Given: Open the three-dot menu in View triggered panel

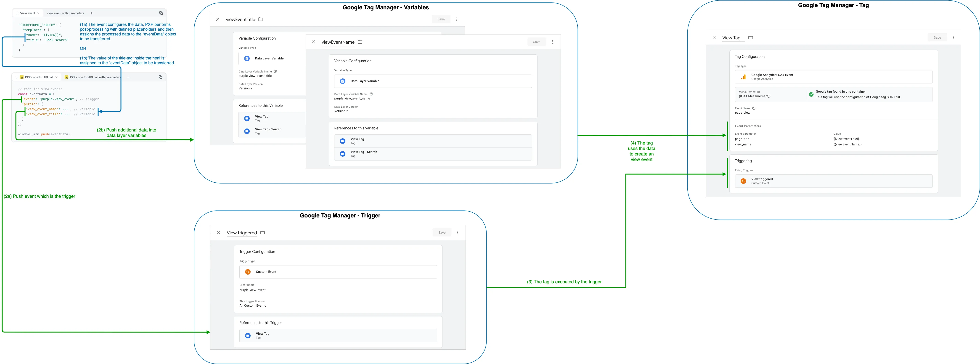Looking at the screenshot, I should tap(458, 233).
